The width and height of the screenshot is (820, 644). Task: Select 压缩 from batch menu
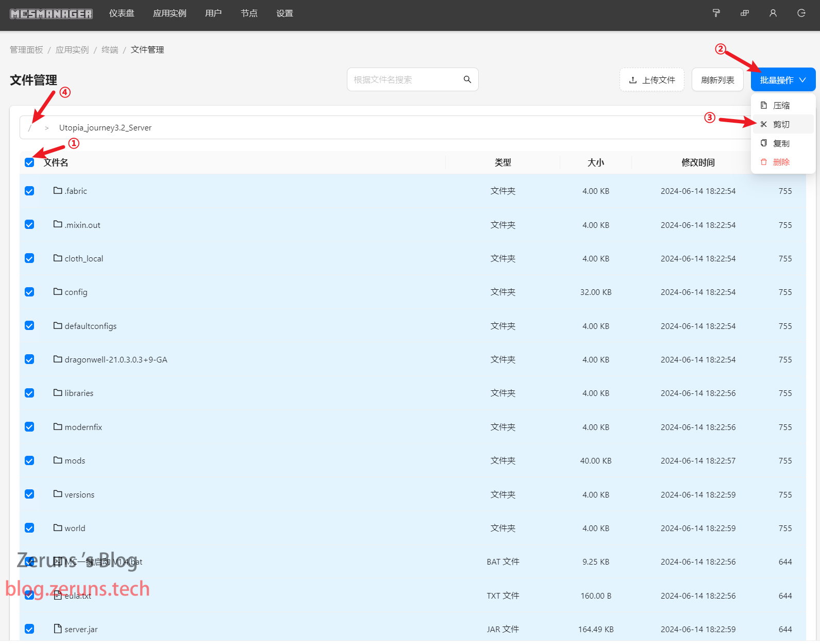783,105
